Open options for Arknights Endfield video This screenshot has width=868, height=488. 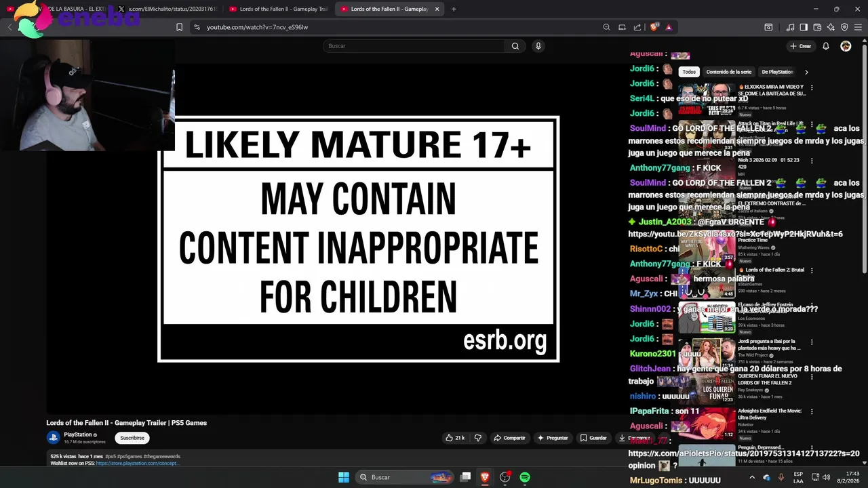pos(812,411)
